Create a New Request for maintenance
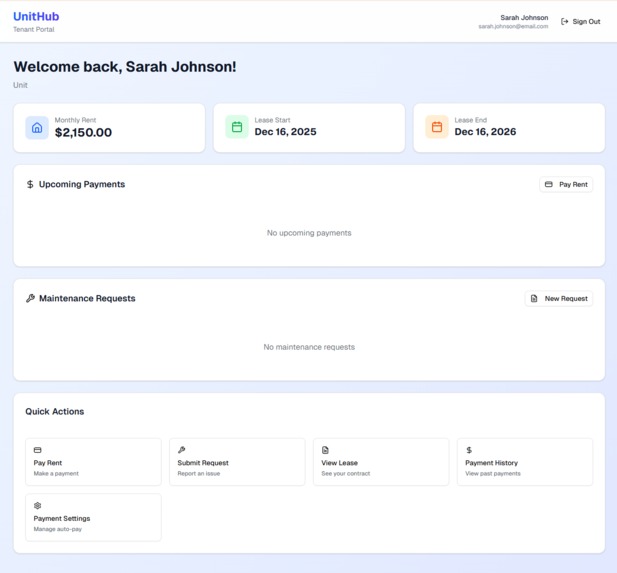Image resolution: width=617 pixels, height=573 pixels. pos(559,299)
